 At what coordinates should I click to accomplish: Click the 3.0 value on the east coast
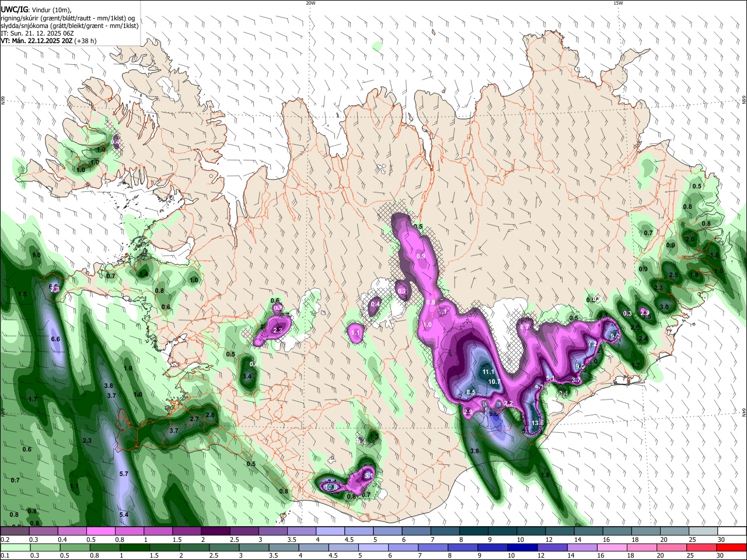click(664, 307)
